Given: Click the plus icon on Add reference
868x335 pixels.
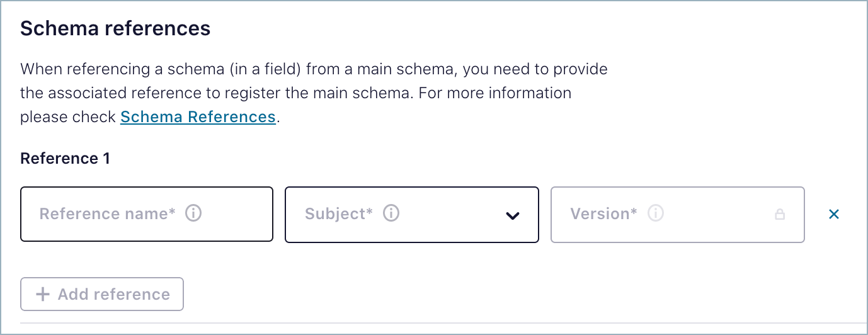Looking at the screenshot, I should click(43, 294).
